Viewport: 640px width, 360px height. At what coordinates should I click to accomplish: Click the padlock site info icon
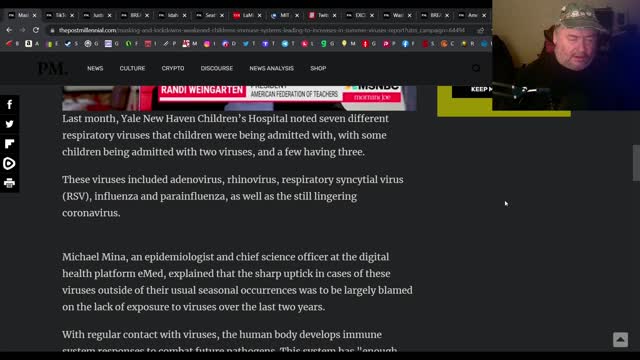(52, 30)
